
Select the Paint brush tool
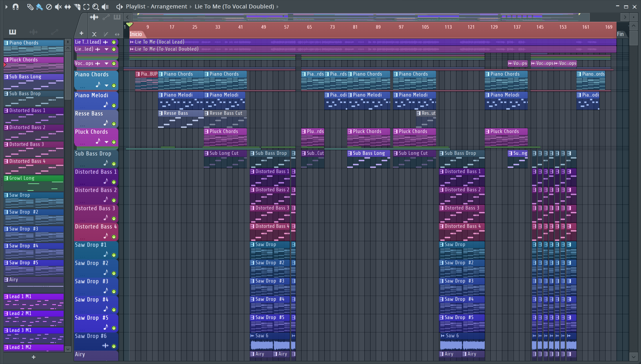[39, 7]
